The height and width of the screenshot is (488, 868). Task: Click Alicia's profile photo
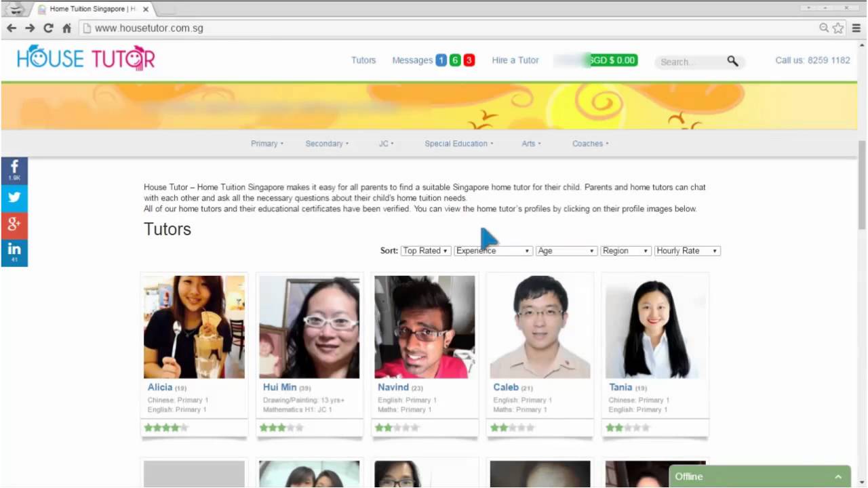(x=194, y=327)
